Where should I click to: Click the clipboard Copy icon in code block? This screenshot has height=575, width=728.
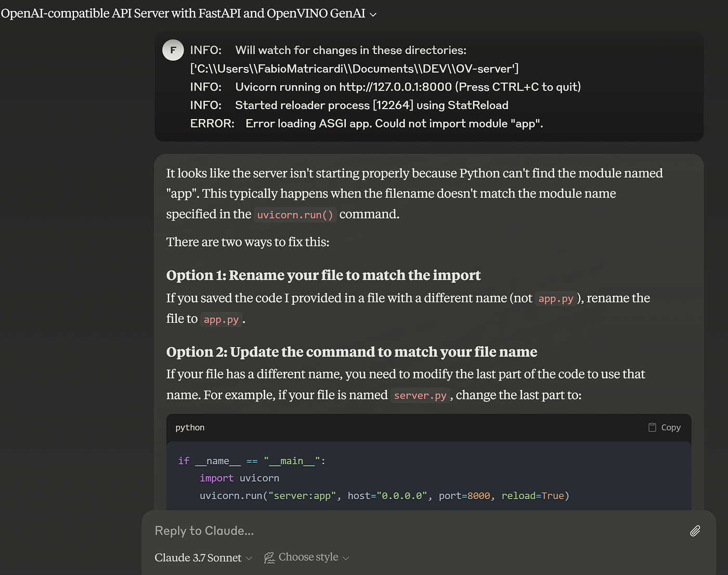point(652,427)
